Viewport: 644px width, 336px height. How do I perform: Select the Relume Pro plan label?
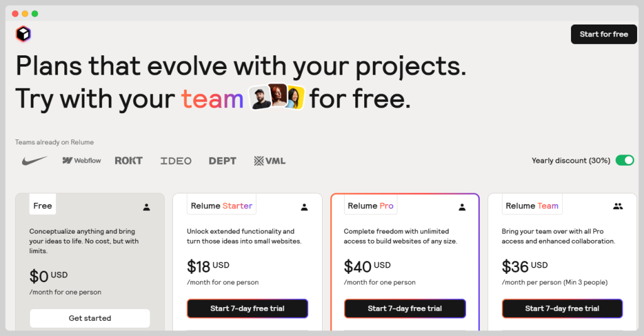click(370, 205)
